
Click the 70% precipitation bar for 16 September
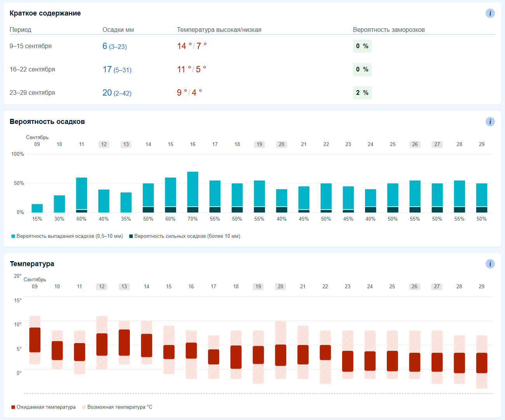pyautogui.click(x=193, y=192)
